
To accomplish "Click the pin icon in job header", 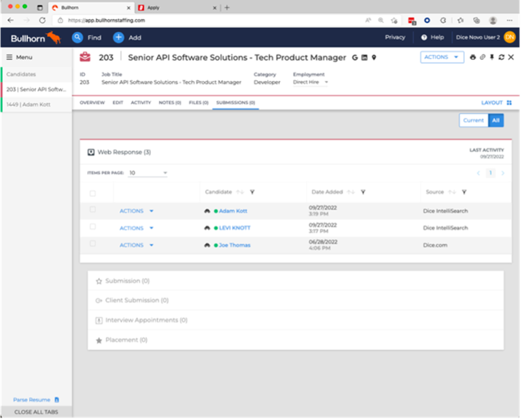I will (x=491, y=58).
